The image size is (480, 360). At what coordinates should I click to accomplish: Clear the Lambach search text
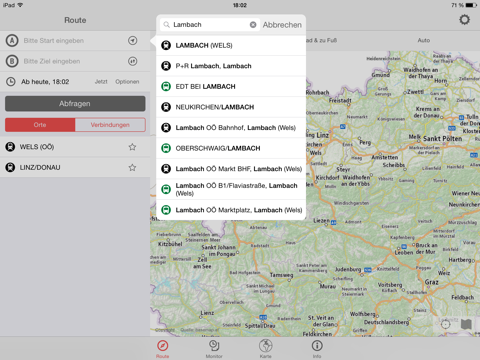click(x=253, y=25)
